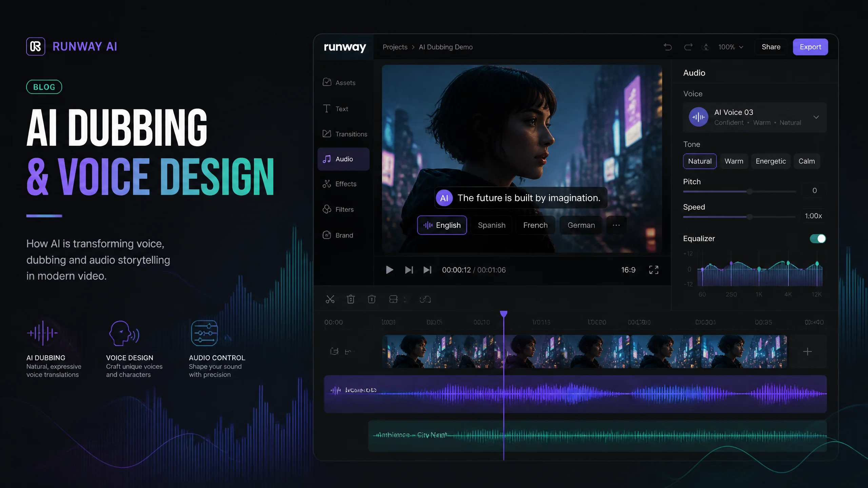Image resolution: width=868 pixels, height=488 pixels.
Task: Click the Pitch slider handle
Action: click(750, 191)
